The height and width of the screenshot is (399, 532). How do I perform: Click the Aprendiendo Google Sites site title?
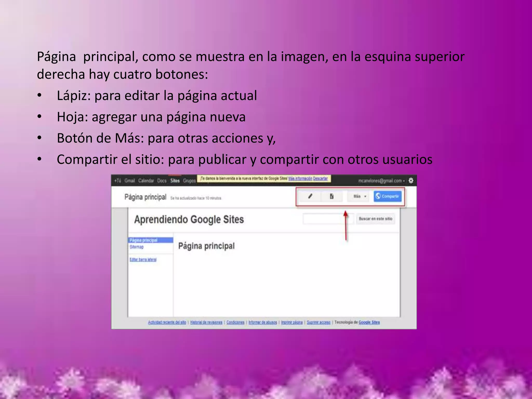189,220
